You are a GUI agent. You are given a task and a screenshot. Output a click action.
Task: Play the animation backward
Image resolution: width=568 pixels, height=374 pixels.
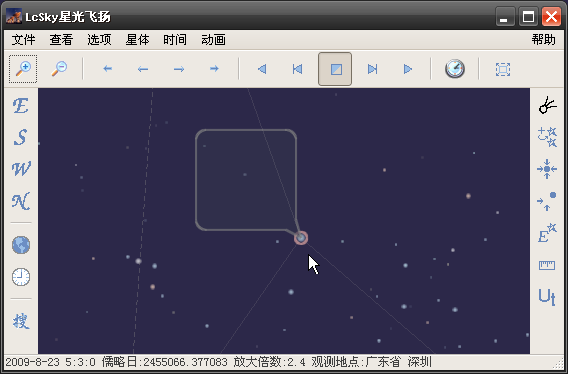click(262, 69)
